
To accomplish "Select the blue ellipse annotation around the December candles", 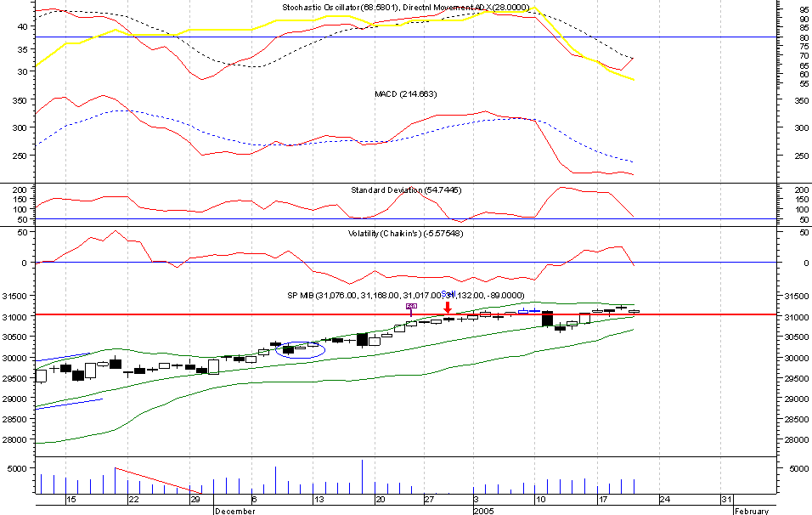I will point(301,350).
